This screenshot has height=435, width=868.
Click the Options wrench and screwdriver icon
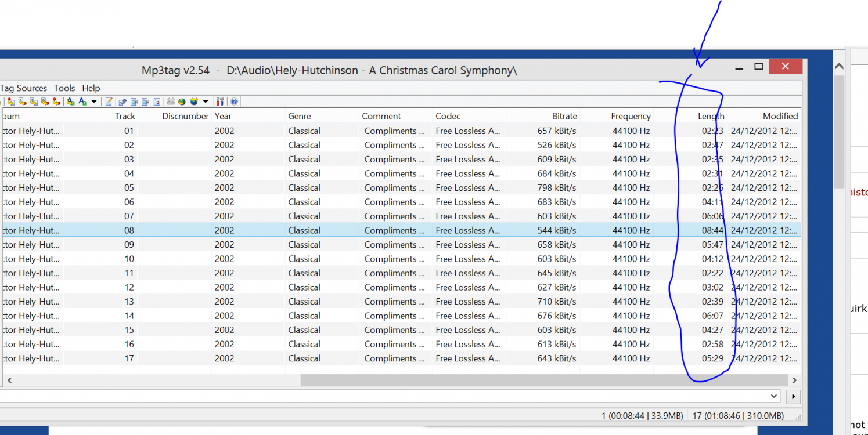click(x=220, y=101)
